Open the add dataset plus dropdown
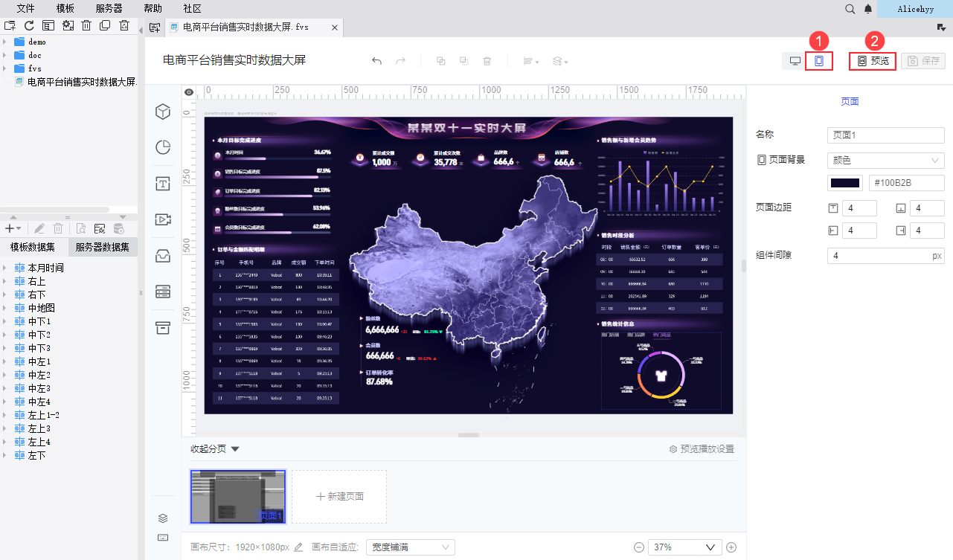Image resolution: width=953 pixels, height=560 pixels. (x=13, y=228)
